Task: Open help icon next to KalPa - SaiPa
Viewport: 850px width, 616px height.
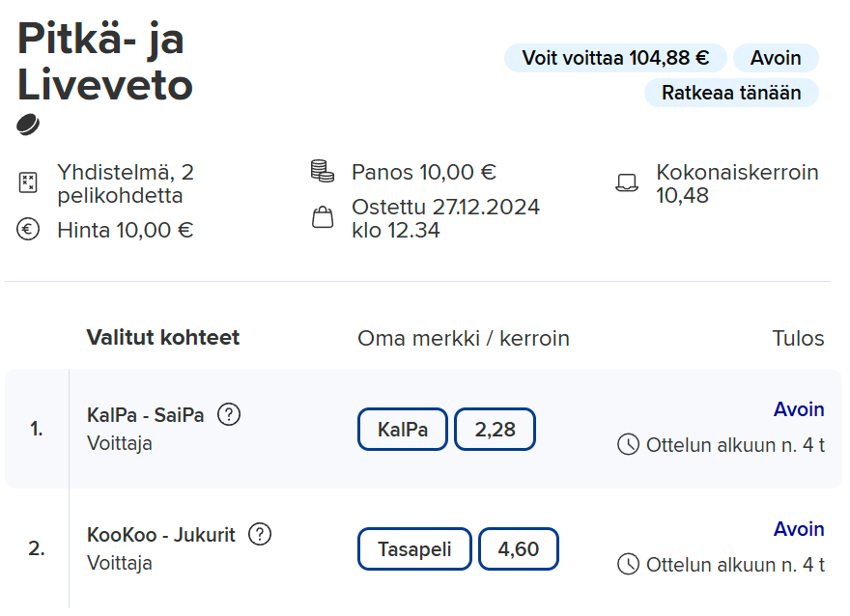Action: pos(229,415)
